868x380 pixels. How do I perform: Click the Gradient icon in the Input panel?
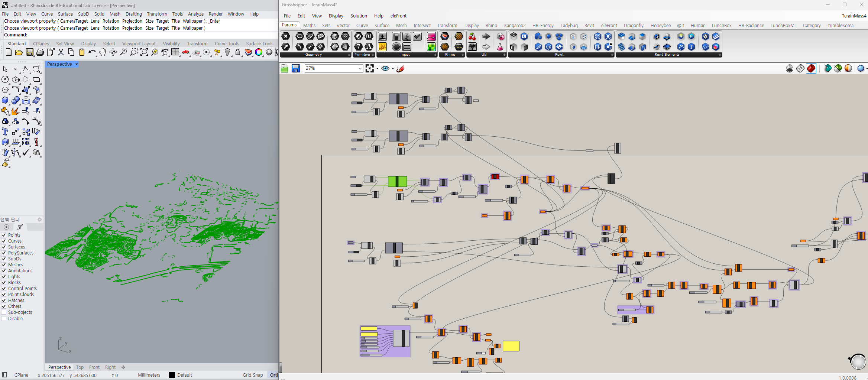coord(431,36)
